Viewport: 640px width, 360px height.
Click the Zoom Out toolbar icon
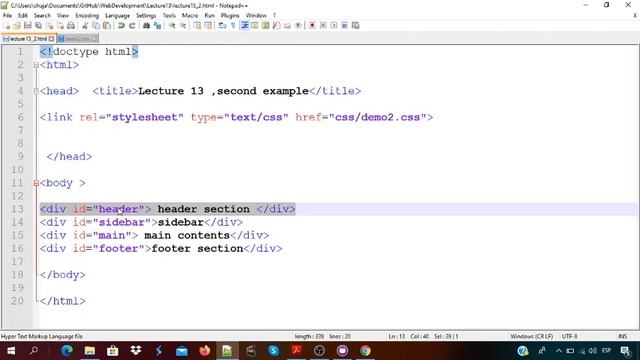[x=183, y=26]
